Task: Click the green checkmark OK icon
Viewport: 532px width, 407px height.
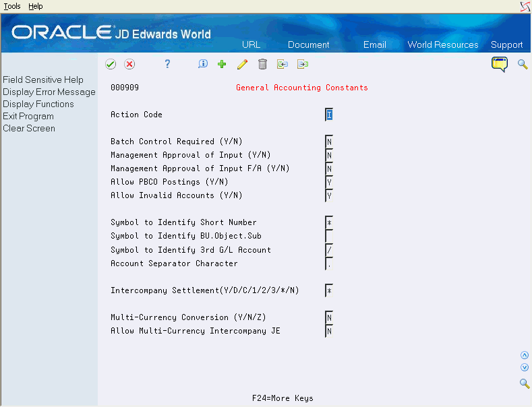Action: (x=111, y=64)
